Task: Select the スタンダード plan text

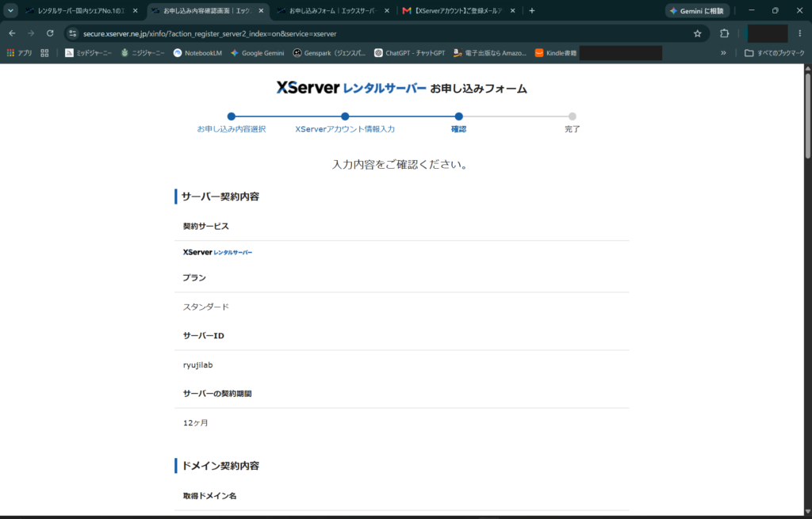Action: point(205,307)
